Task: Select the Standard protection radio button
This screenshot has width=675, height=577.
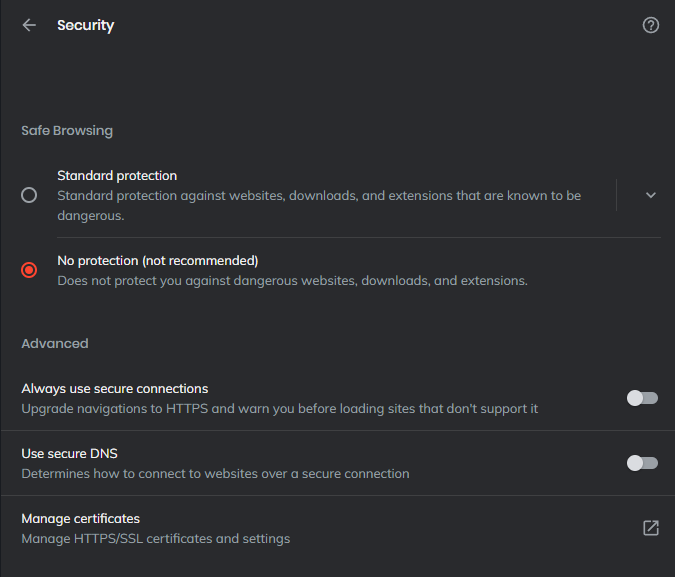Action: click(29, 195)
